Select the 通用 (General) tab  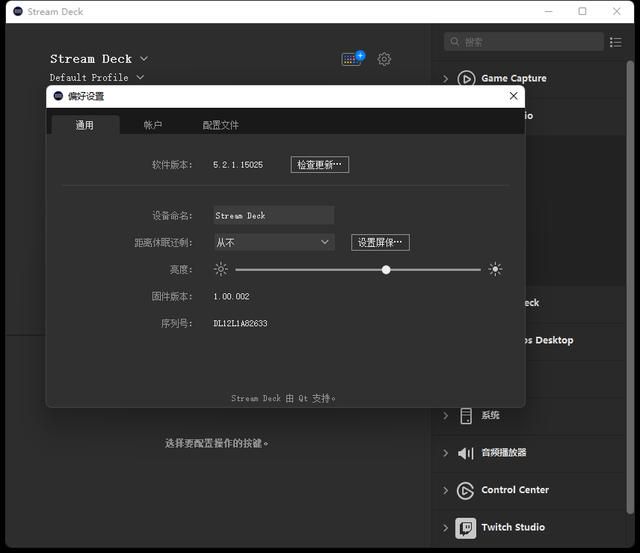[x=85, y=125]
